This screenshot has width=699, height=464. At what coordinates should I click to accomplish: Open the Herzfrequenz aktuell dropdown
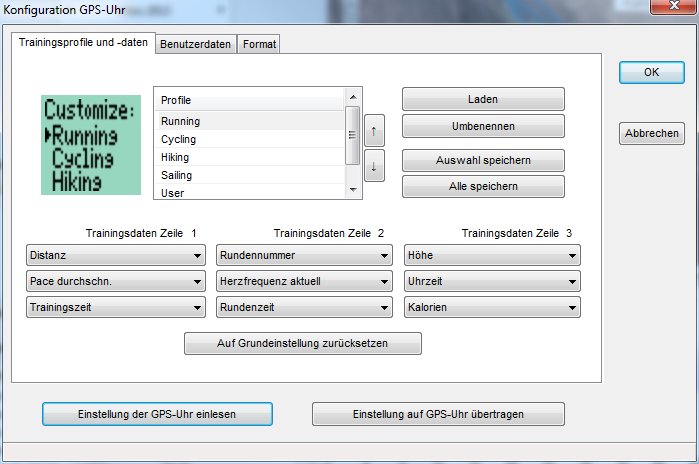(x=304, y=281)
